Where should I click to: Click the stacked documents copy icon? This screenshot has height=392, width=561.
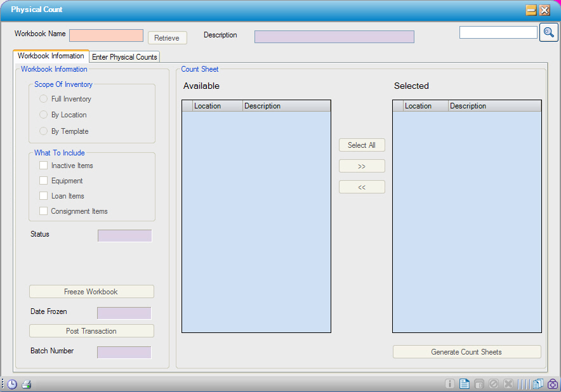click(538, 384)
